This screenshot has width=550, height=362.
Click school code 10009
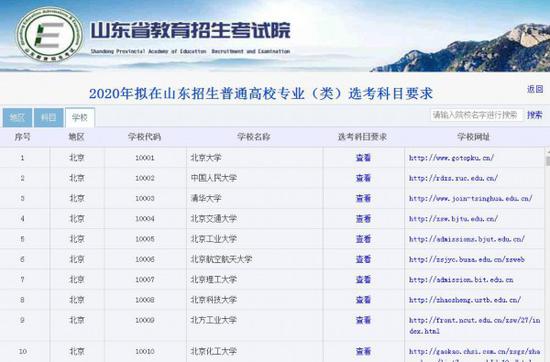tap(145, 321)
